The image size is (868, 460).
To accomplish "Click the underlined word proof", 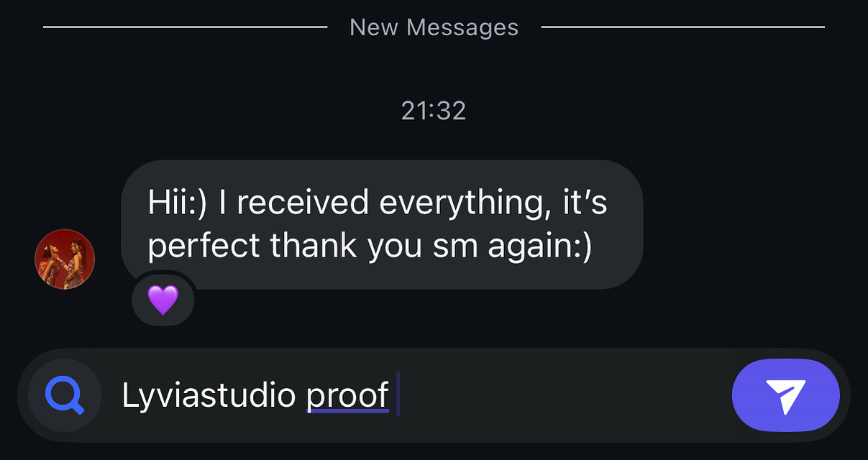I will [x=348, y=396].
